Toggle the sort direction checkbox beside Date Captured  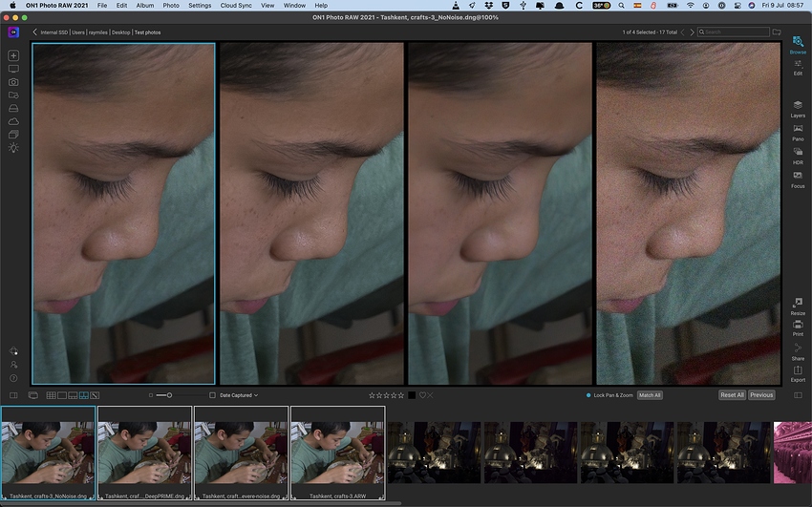tap(212, 395)
